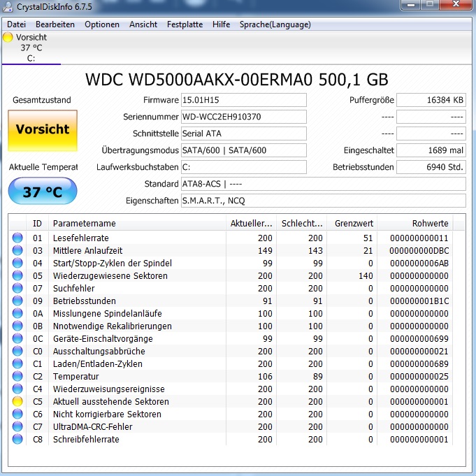Click the yellow Vorsicht health status button

pos(43,130)
